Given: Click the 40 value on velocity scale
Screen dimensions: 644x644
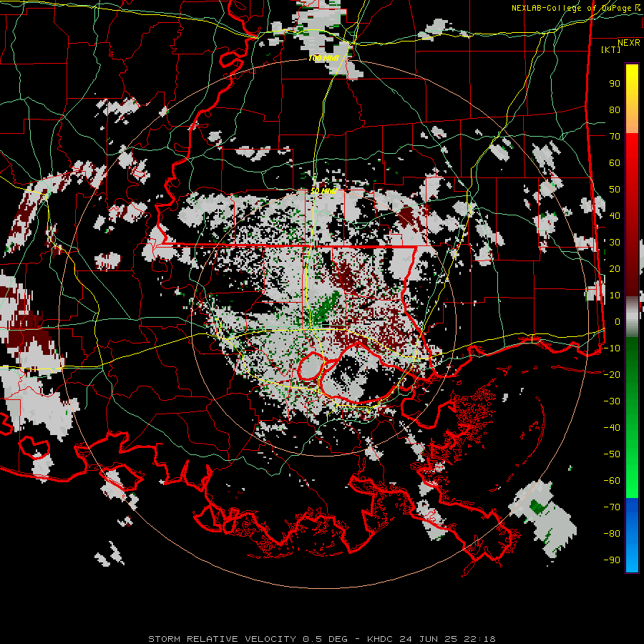Looking at the screenshot, I should 615,215.
